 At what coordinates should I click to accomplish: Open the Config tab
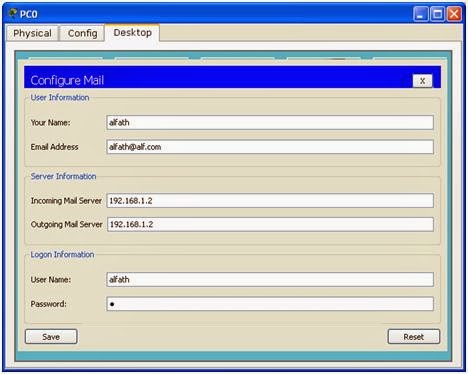pyautogui.click(x=82, y=33)
